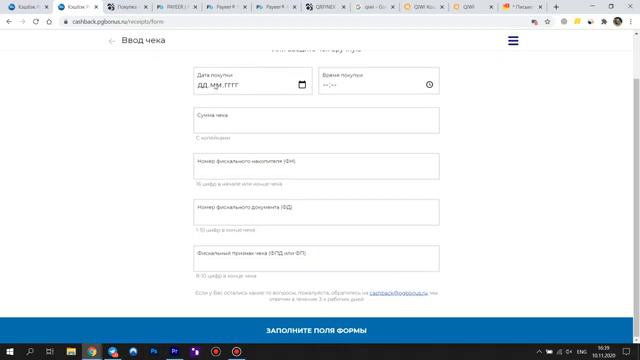Open the calendar picker in the date field
The width and height of the screenshot is (640, 360).
[x=302, y=84]
